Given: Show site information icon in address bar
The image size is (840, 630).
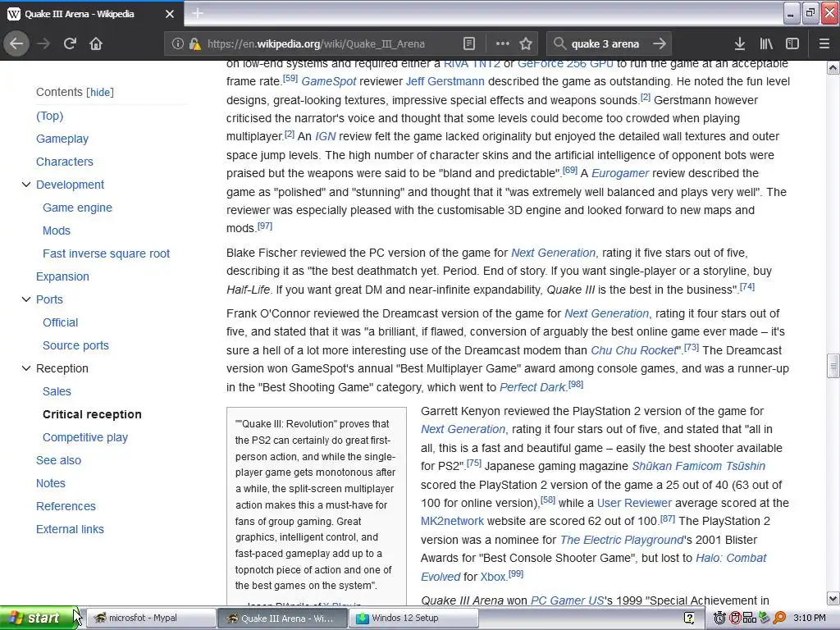Looking at the screenshot, I should pos(178,44).
